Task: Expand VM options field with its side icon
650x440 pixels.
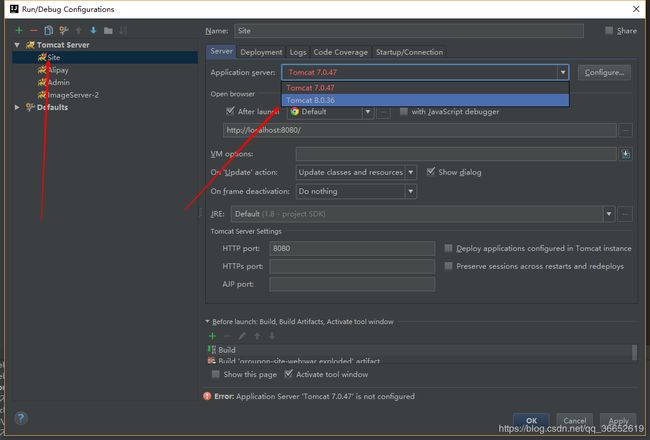Action: pyautogui.click(x=626, y=154)
